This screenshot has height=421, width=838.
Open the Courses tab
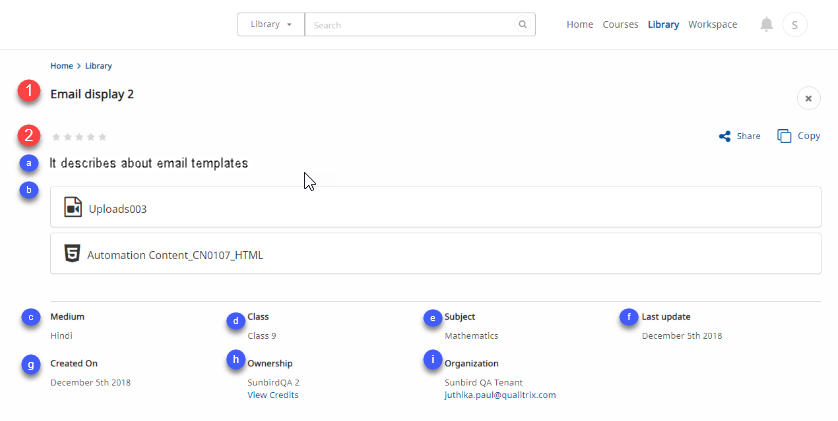[x=620, y=25]
